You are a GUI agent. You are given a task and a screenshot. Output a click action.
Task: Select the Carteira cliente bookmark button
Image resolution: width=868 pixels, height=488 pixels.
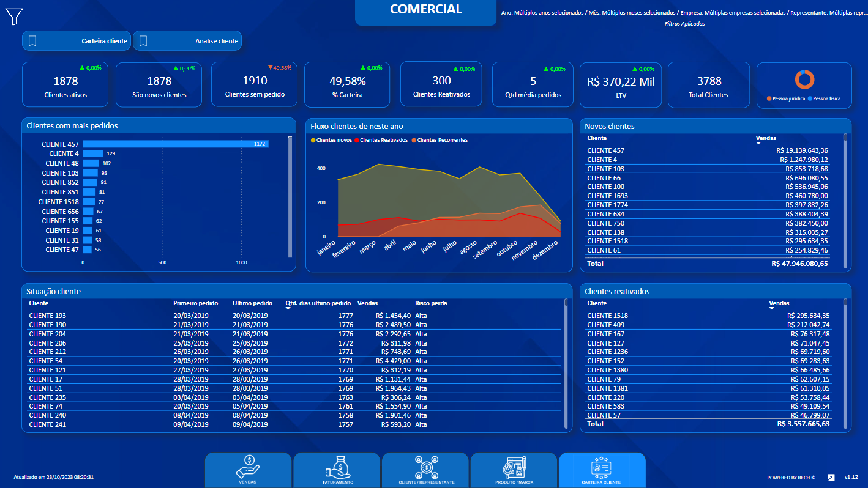(77, 41)
